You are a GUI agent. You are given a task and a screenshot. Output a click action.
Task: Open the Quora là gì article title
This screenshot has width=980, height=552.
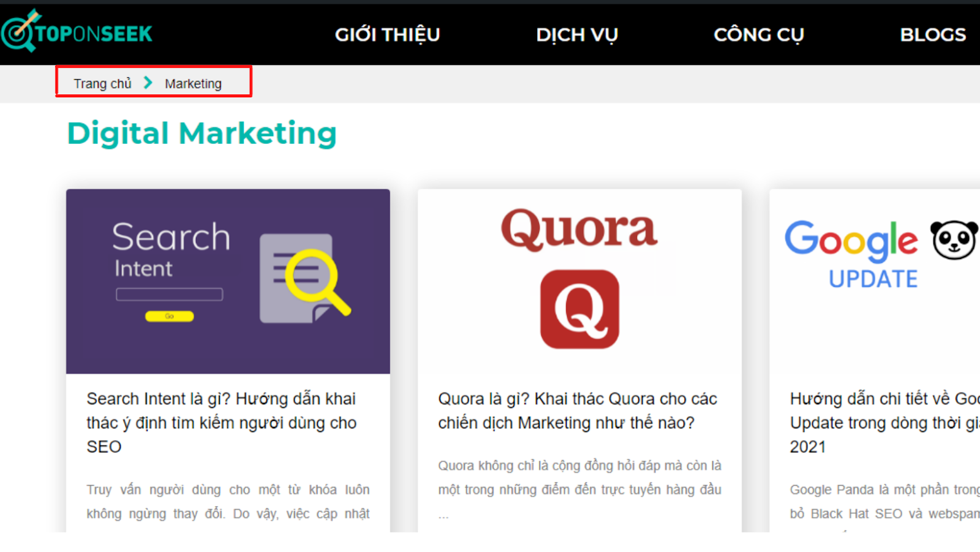pos(577,410)
